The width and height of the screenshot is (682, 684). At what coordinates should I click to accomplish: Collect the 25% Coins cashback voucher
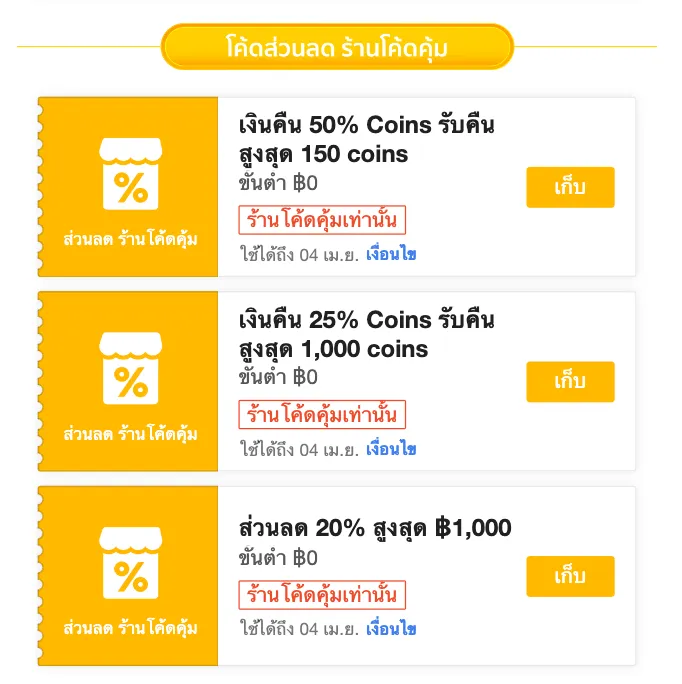570,382
